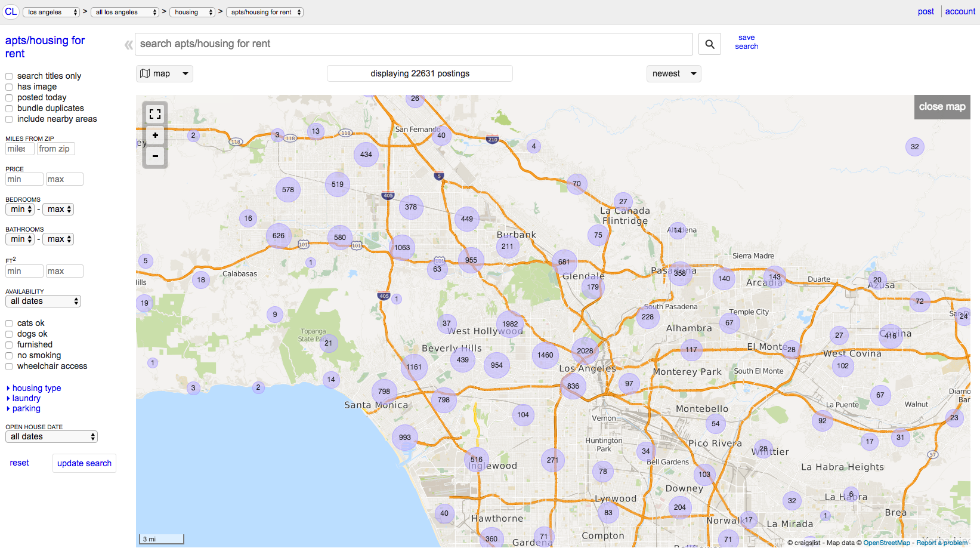Click the magnifying glass search button
Screen dimensions: 980x548
(x=709, y=44)
